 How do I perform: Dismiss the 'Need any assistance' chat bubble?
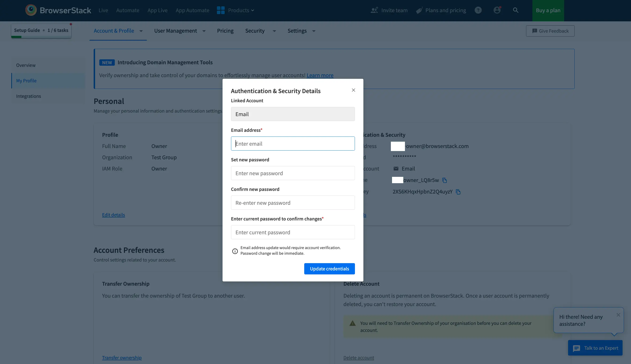(618, 315)
